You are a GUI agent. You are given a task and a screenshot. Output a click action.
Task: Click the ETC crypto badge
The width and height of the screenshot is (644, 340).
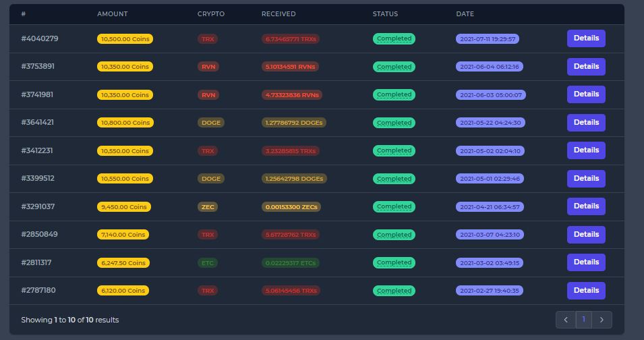pyautogui.click(x=208, y=263)
